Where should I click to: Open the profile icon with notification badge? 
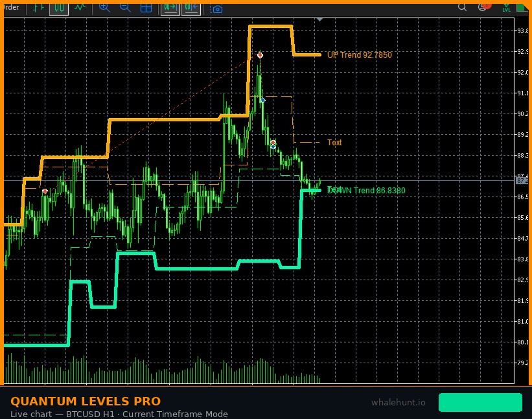pos(483,7)
